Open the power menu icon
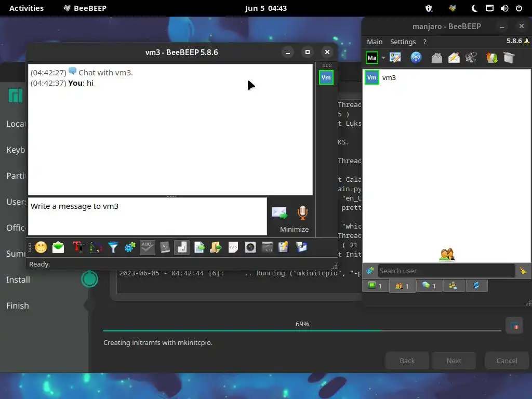The image size is (532, 399). pos(519,8)
